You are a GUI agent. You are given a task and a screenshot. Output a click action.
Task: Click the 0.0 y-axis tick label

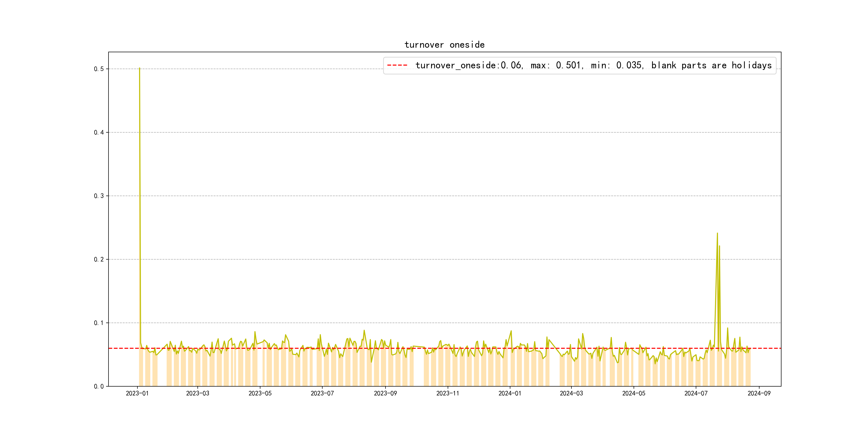point(99,387)
